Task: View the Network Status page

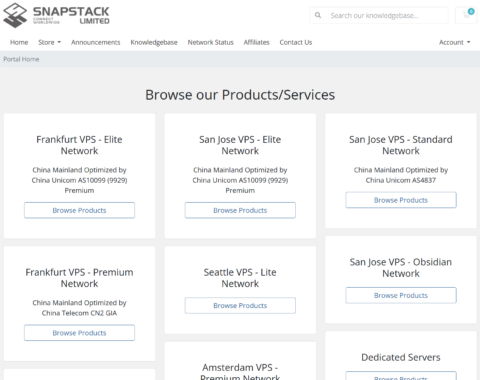Action: pos(210,42)
